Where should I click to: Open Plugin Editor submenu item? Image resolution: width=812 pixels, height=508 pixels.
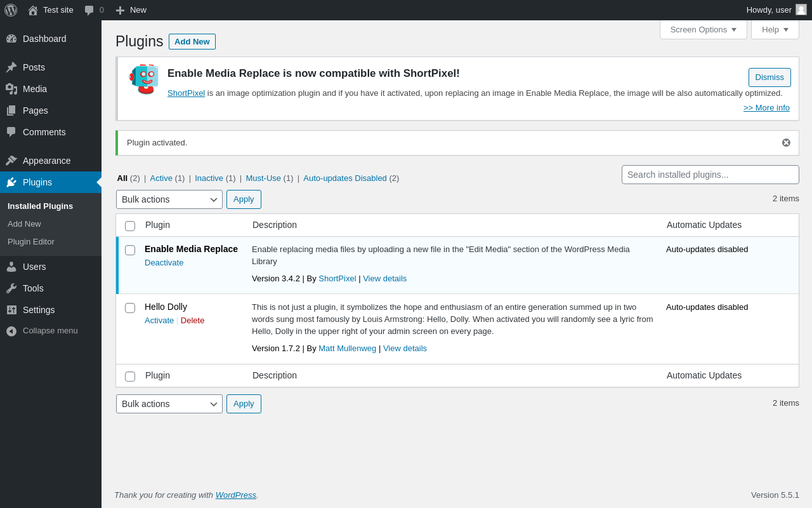pos(31,242)
